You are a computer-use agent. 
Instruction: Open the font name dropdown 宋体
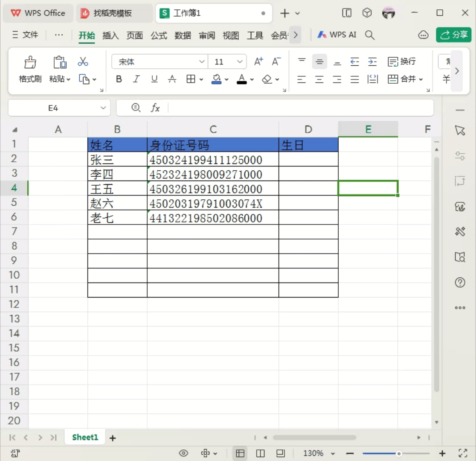click(202, 62)
